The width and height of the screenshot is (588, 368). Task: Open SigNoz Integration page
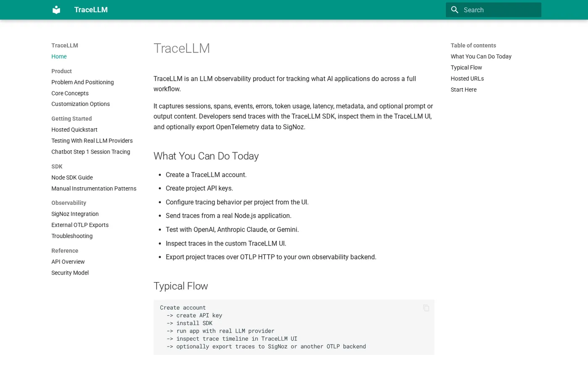[x=75, y=214]
